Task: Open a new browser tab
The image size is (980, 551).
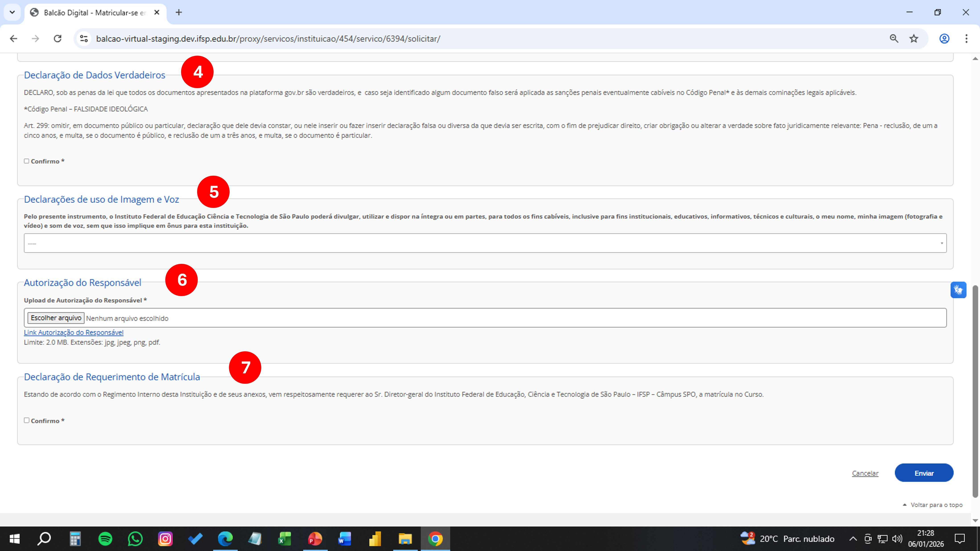Action: (179, 12)
